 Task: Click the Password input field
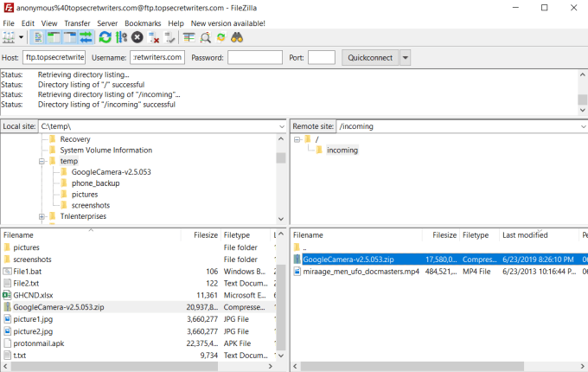point(255,58)
